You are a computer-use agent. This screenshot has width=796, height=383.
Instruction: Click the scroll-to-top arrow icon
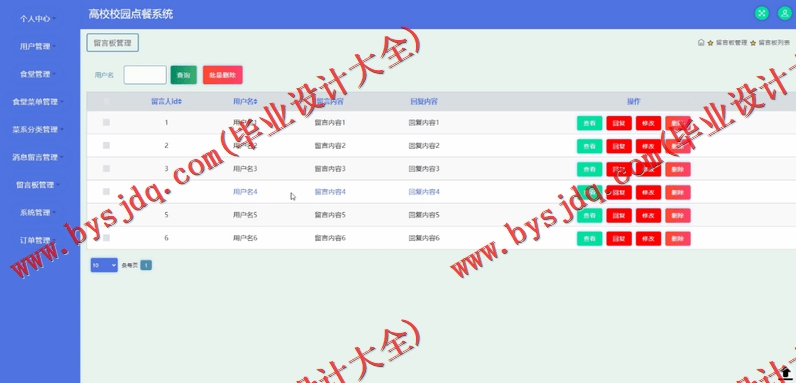pos(786,373)
